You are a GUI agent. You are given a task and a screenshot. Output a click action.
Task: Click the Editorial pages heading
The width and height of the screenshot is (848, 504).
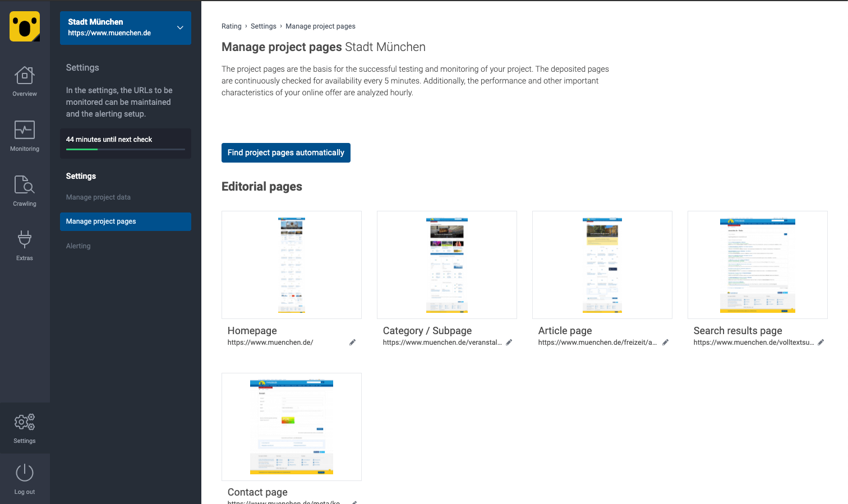click(262, 187)
